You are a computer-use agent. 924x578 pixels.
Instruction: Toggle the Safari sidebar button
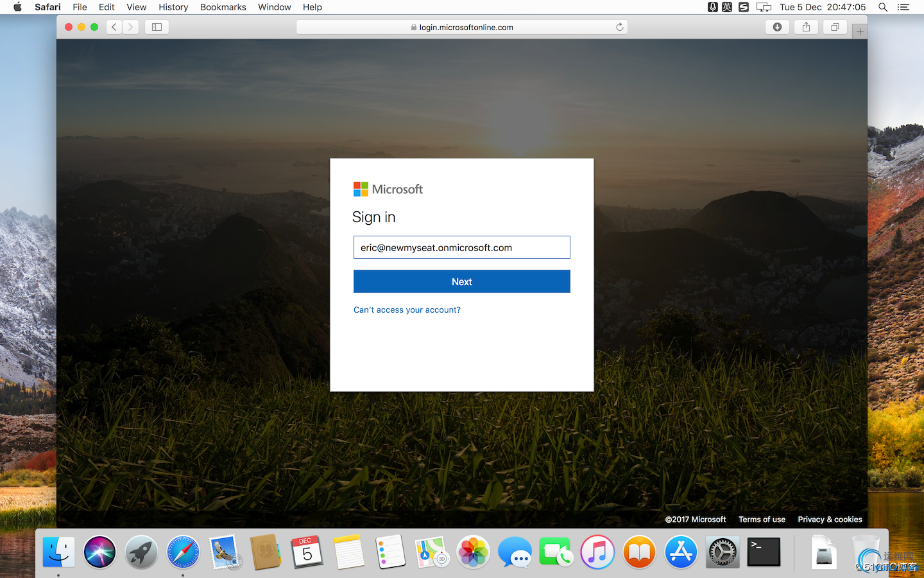pos(157,27)
